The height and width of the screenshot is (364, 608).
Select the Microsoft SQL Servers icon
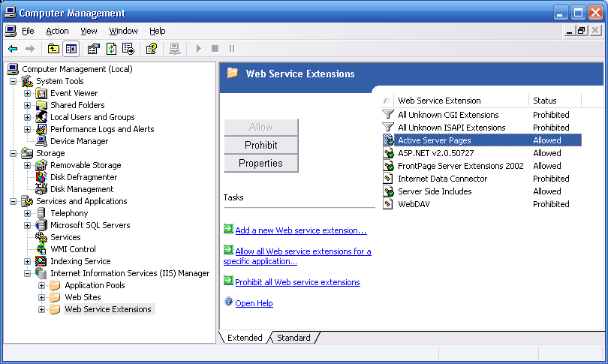click(x=41, y=225)
